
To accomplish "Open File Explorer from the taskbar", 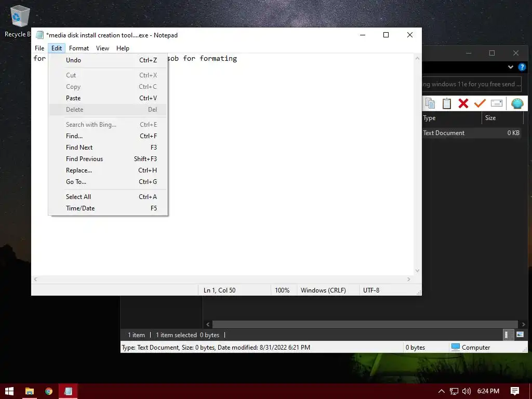I will point(30,391).
